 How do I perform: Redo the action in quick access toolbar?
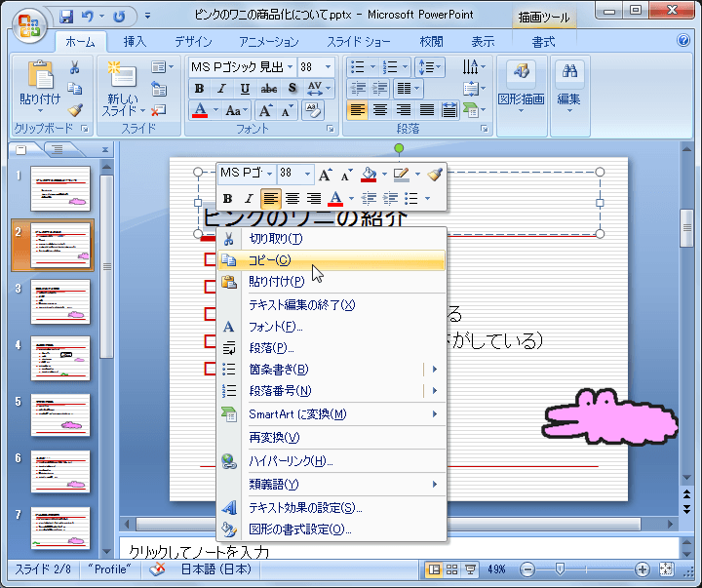click(x=119, y=17)
